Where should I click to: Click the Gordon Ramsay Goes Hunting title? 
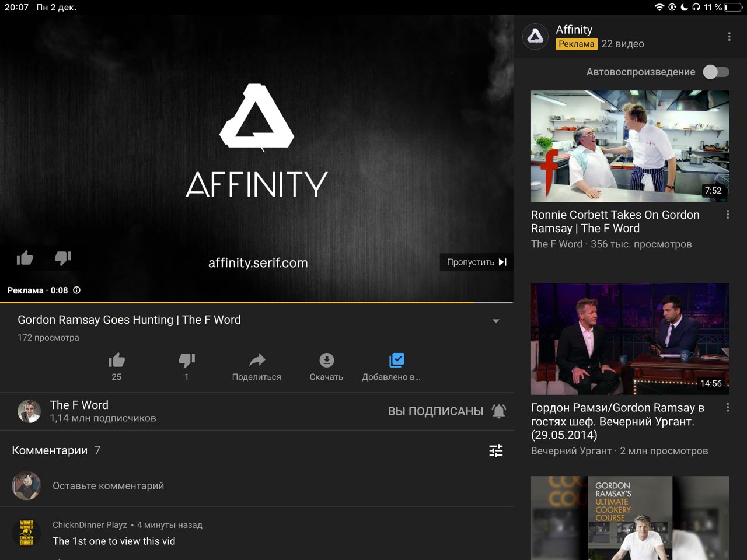129,320
